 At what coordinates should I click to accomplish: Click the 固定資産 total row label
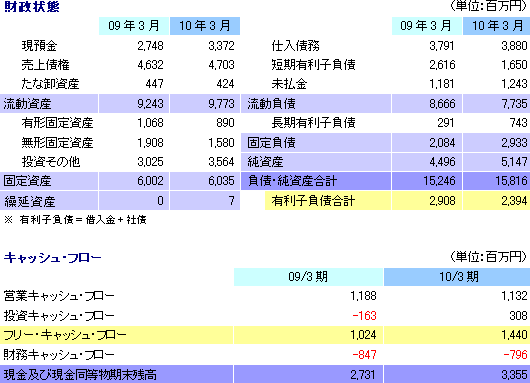(x=27, y=181)
